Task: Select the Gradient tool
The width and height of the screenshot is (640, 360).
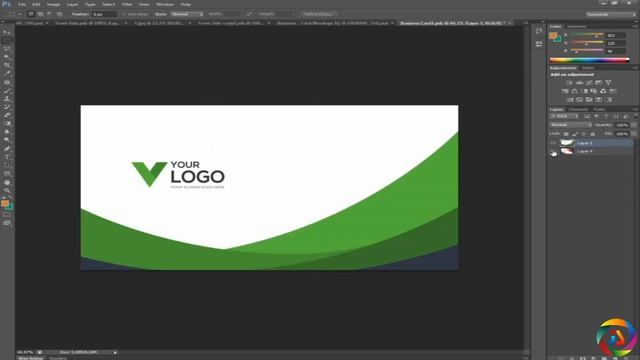Action: 7,124
